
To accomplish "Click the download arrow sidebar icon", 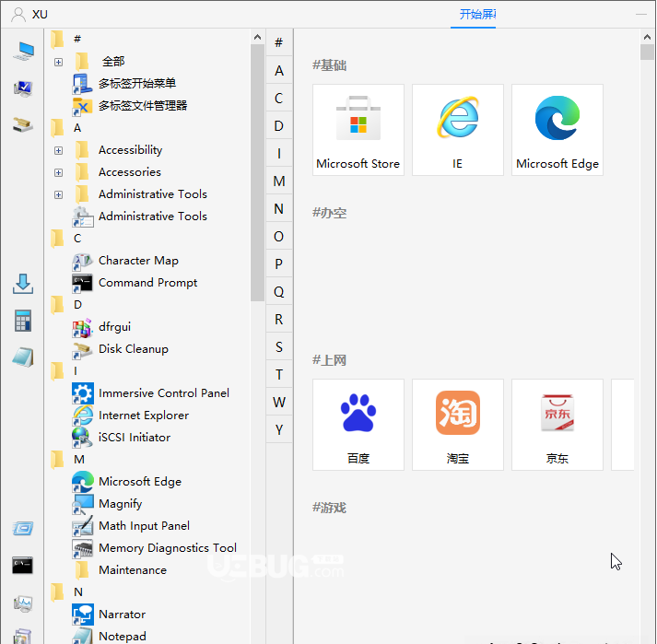I will (x=23, y=284).
